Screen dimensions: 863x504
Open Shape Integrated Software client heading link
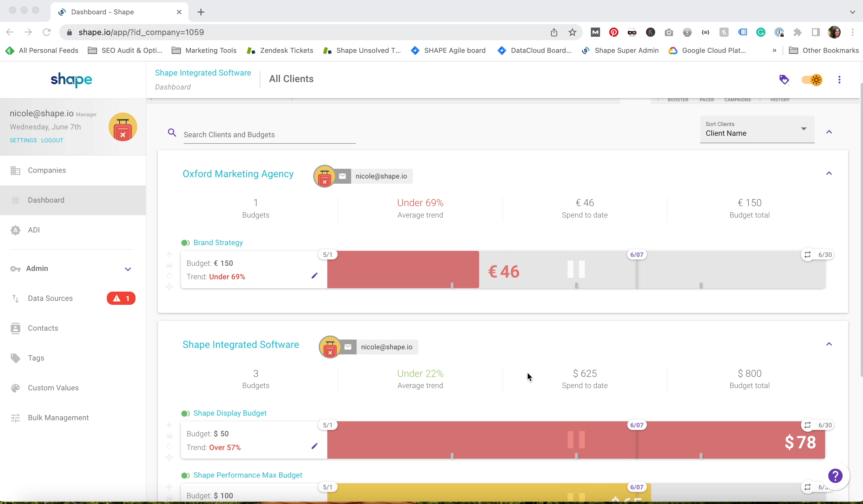241,344
